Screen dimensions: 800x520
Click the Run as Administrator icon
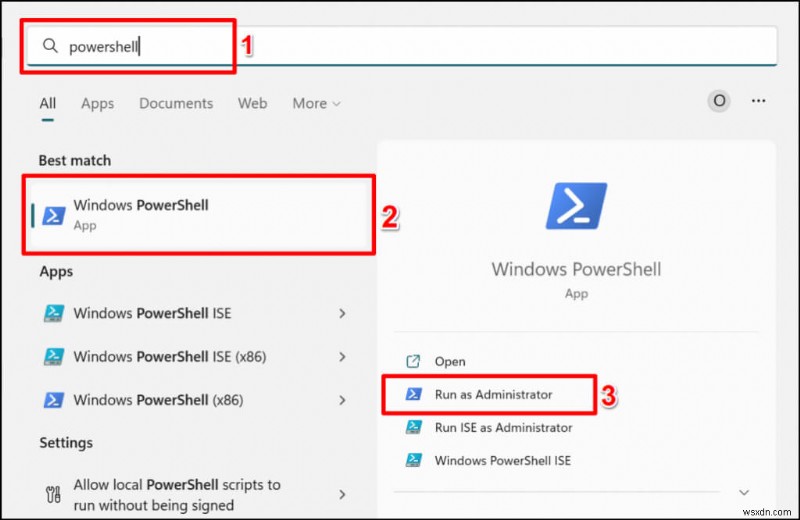[x=413, y=394]
